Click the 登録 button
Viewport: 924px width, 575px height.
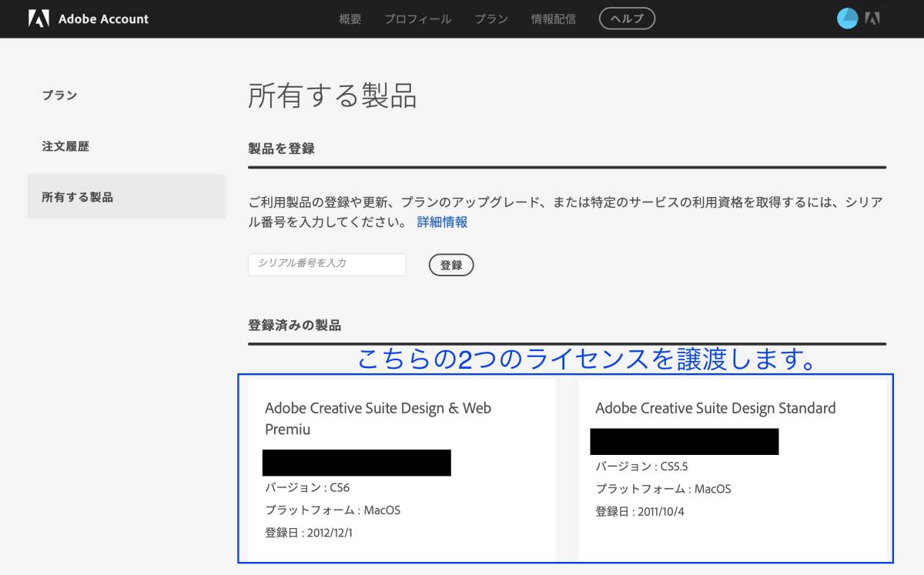click(x=451, y=265)
